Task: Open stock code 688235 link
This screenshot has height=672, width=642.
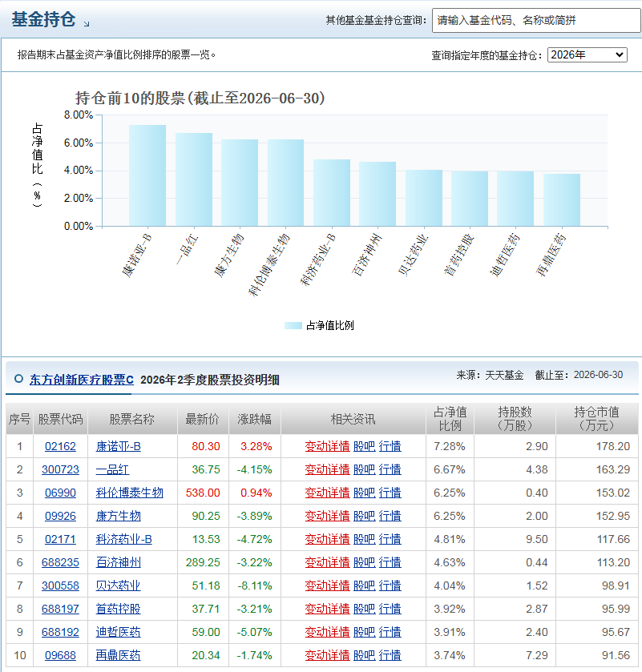Action: [60, 562]
